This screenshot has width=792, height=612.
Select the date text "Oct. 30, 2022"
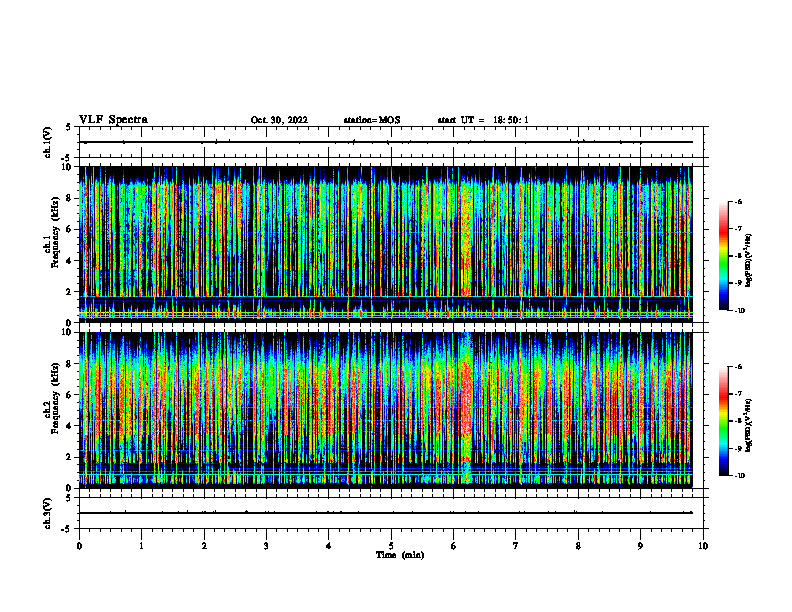[x=279, y=120]
